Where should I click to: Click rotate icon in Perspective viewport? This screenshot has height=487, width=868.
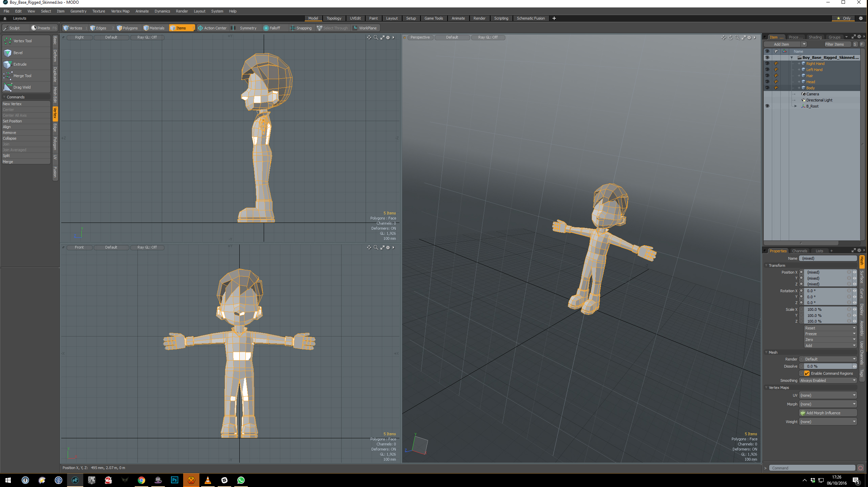point(730,38)
